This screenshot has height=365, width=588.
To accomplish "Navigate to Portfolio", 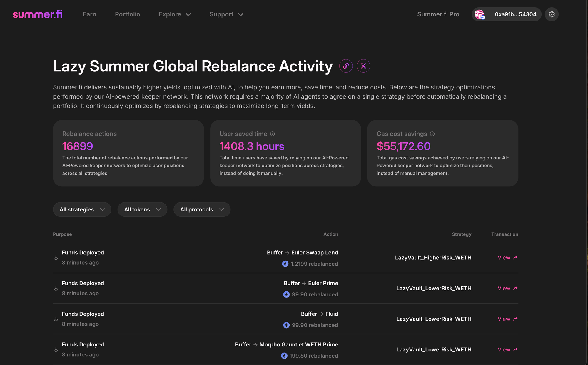I will [x=127, y=14].
